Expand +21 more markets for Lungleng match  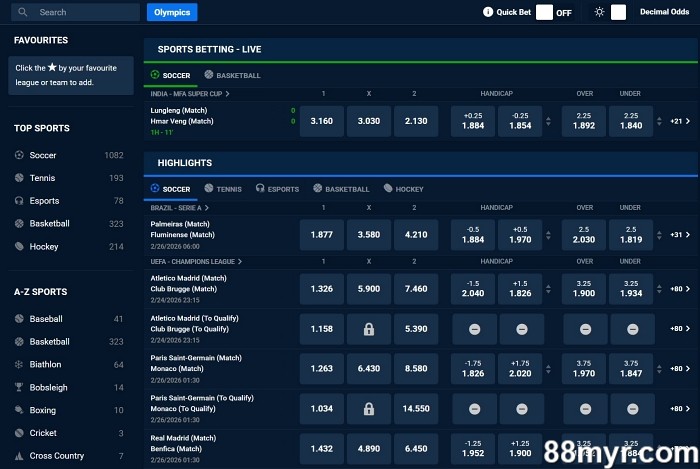680,121
